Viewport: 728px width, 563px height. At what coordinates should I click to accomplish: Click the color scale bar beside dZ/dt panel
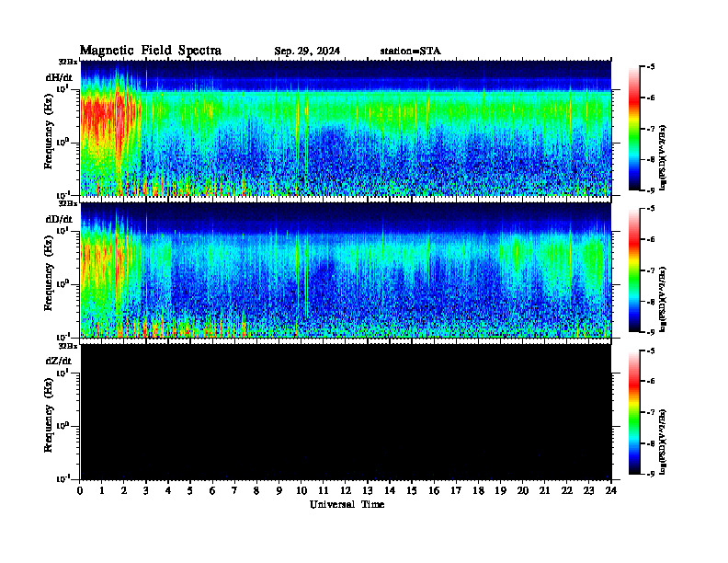634,412
